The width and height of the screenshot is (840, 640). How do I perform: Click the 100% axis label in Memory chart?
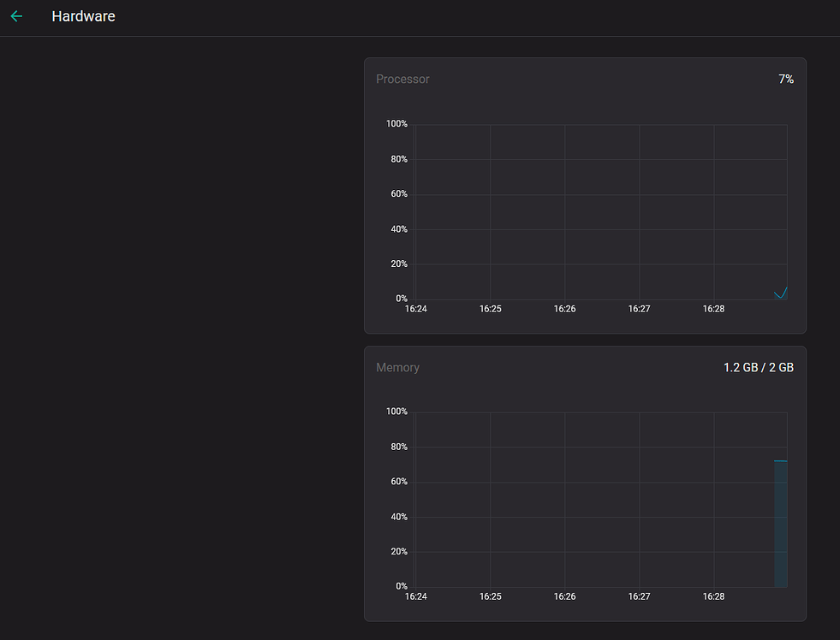coord(397,412)
